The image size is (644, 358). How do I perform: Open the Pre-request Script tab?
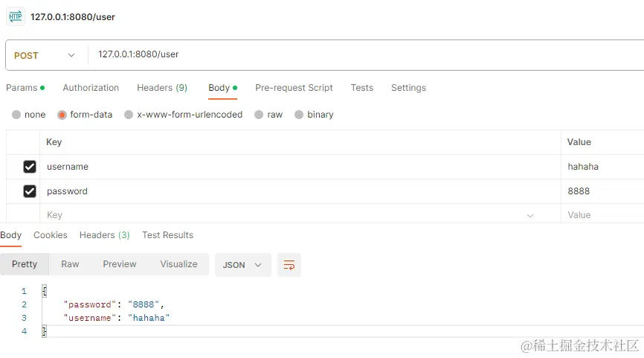[294, 88]
